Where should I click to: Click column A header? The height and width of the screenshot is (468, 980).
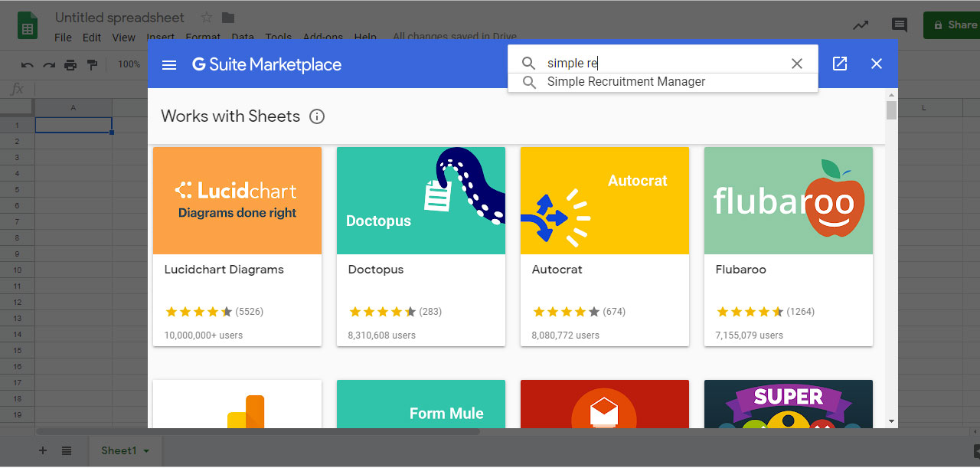pos(73,108)
